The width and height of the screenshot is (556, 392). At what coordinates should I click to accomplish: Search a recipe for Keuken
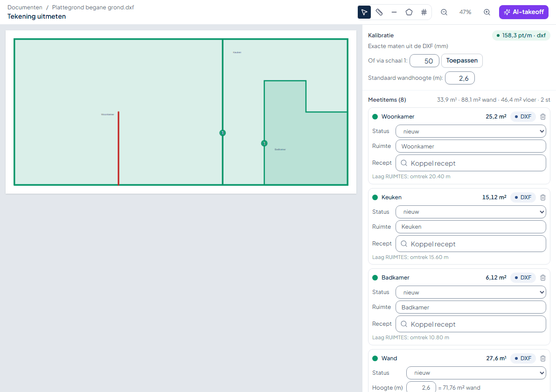point(471,244)
